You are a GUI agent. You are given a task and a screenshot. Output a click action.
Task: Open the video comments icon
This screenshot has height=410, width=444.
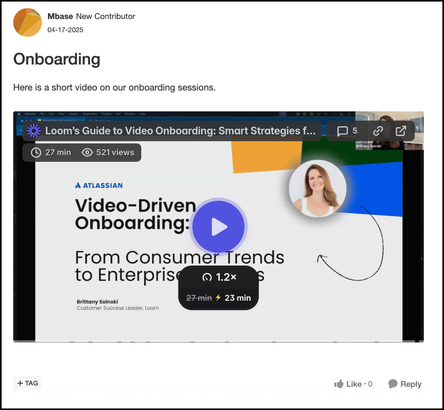click(x=342, y=131)
